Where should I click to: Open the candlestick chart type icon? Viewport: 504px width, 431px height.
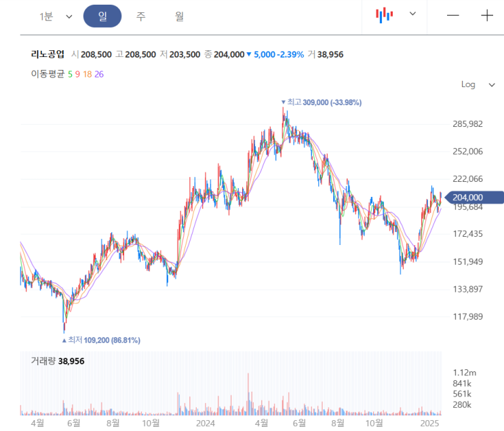click(x=385, y=14)
